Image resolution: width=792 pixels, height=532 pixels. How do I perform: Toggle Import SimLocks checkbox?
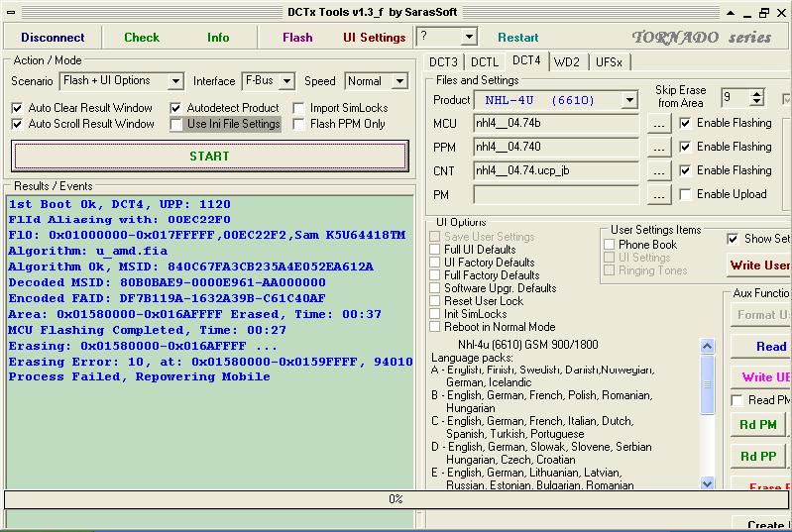pos(298,108)
